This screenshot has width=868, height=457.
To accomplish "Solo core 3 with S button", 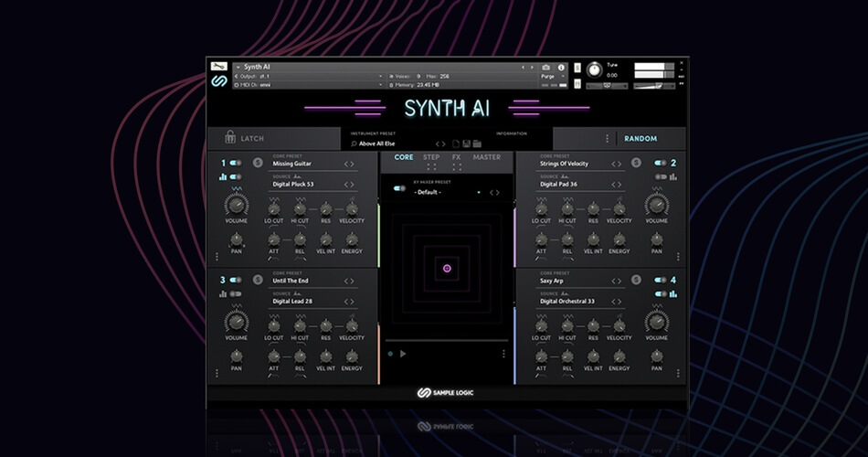I will click(258, 280).
